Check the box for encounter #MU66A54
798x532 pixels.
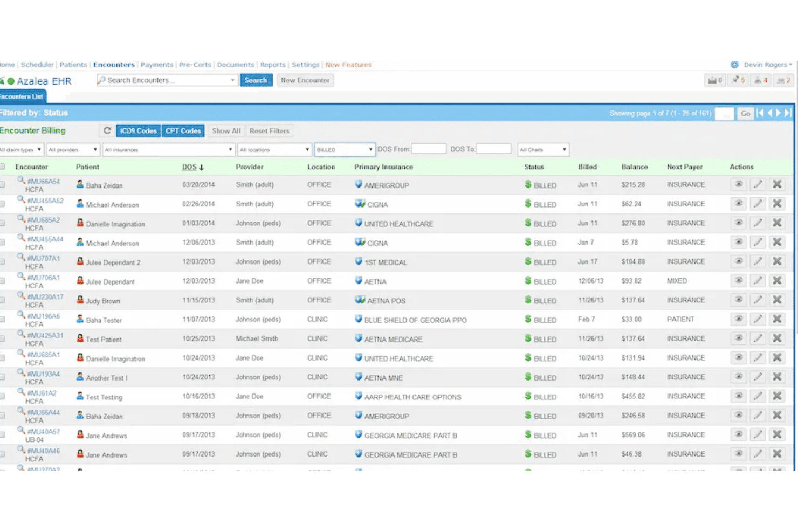click(x=2, y=184)
